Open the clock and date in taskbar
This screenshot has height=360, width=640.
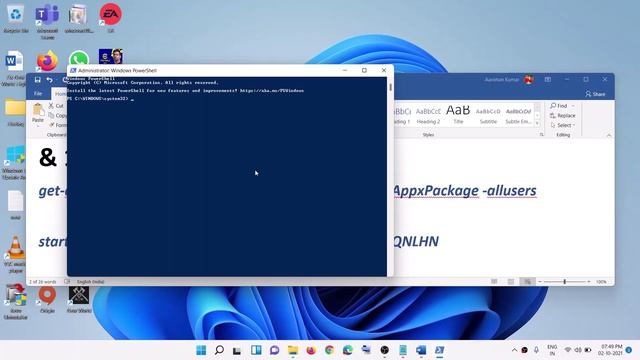[610, 350]
